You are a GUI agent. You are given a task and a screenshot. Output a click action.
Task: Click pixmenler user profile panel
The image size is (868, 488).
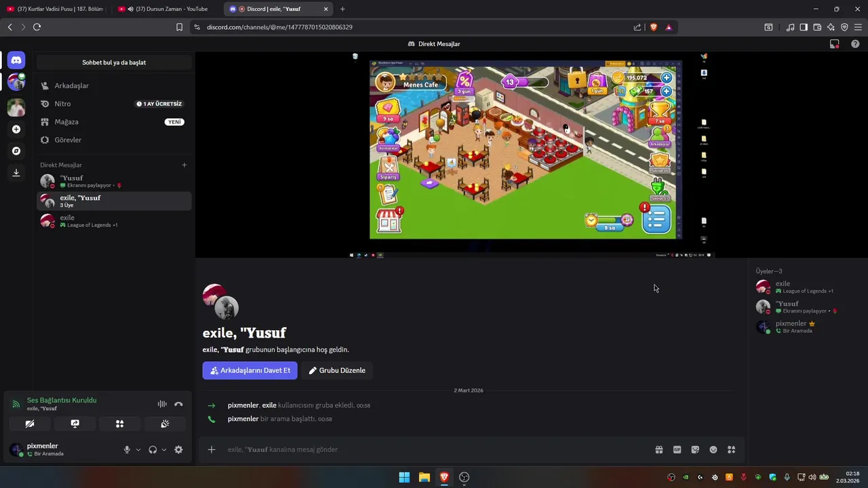click(61, 449)
